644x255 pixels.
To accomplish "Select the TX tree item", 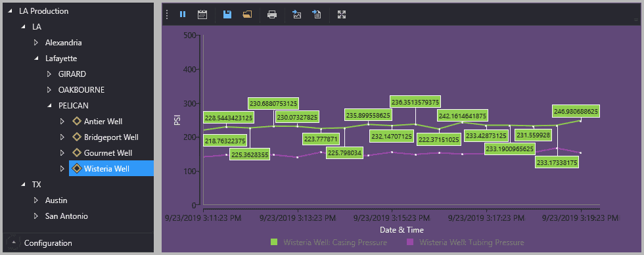I will click(x=37, y=185).
